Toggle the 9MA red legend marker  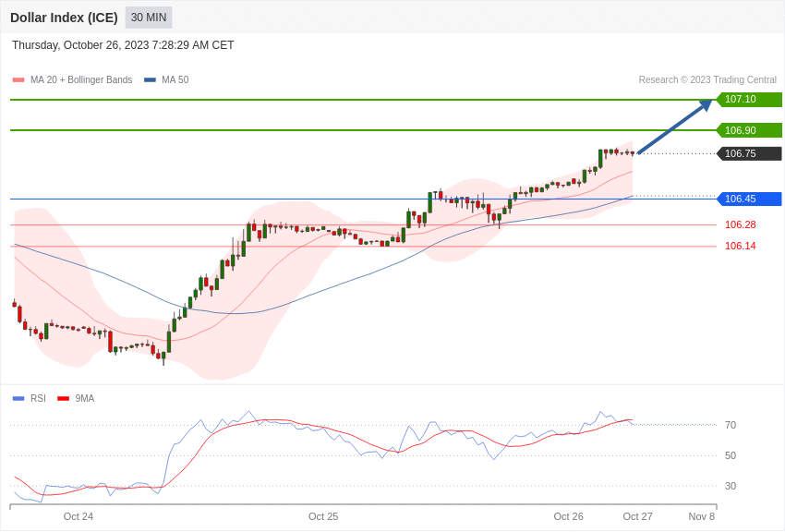(63, 399)
